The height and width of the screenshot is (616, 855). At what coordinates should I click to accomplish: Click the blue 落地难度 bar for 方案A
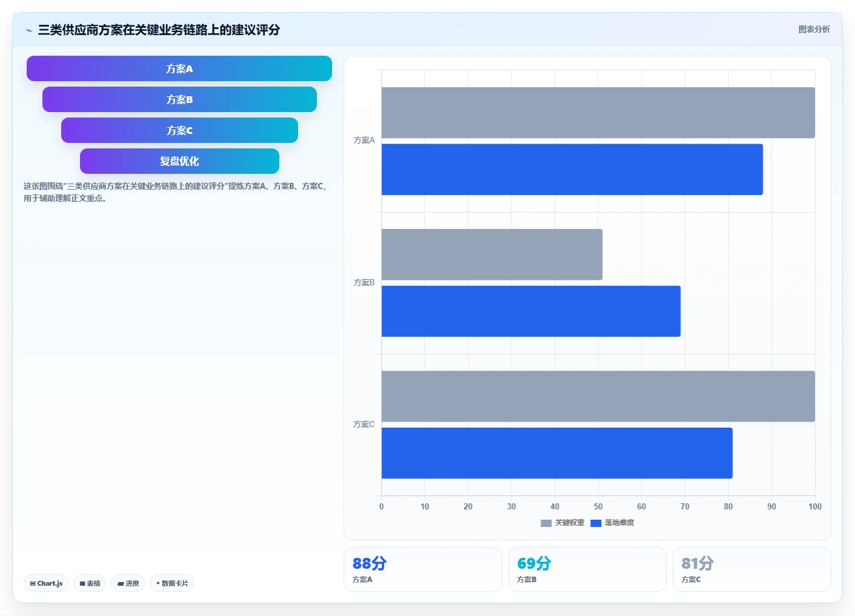(x=572, y=170)
